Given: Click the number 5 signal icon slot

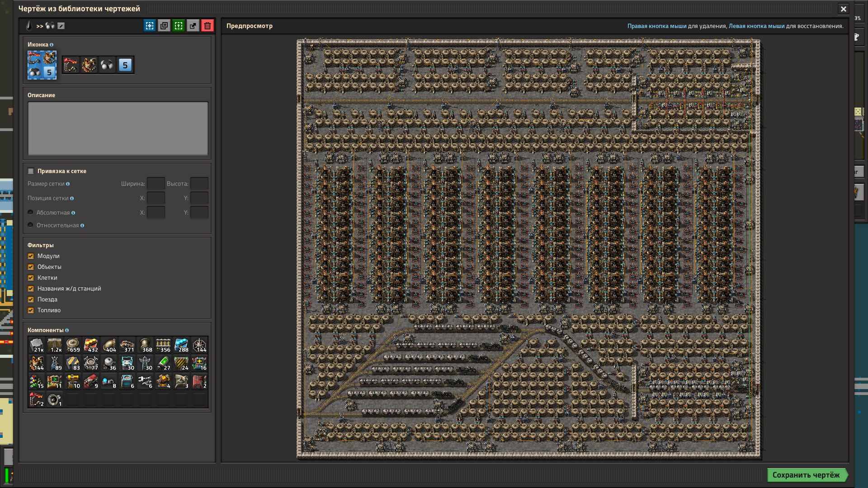Looking at the screenshot, I should click(125, 65).
